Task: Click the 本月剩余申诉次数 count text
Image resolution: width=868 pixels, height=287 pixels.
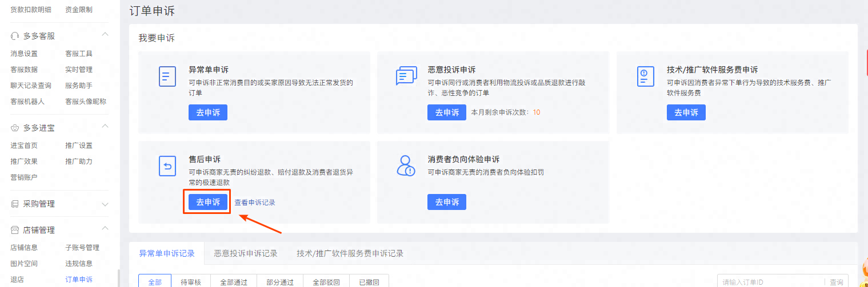Action: coord(506,112)
